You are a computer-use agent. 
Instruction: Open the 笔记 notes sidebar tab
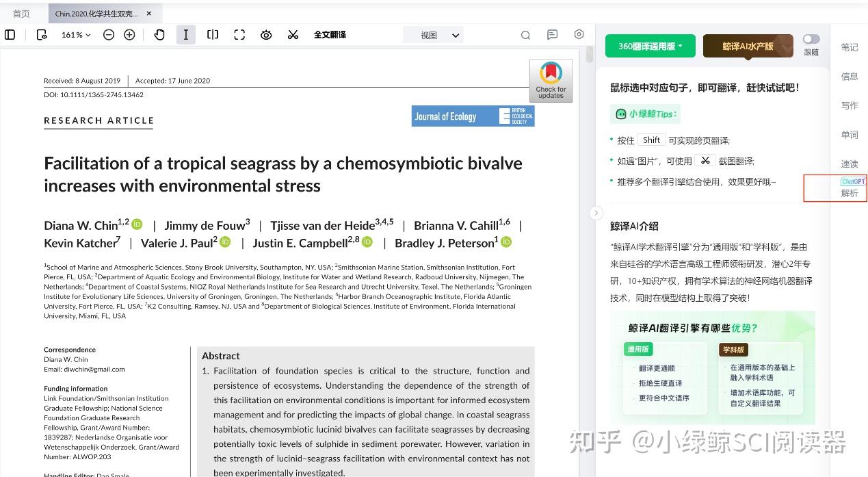[850, 47]
